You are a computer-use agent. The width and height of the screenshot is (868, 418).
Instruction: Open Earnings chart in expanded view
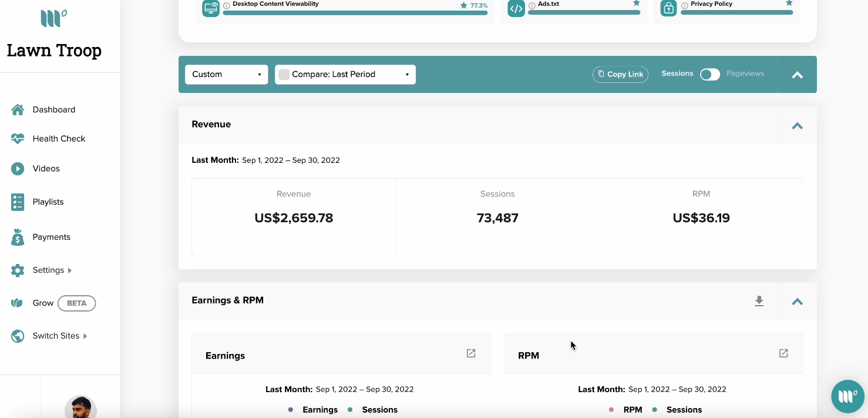pos(471,353)
